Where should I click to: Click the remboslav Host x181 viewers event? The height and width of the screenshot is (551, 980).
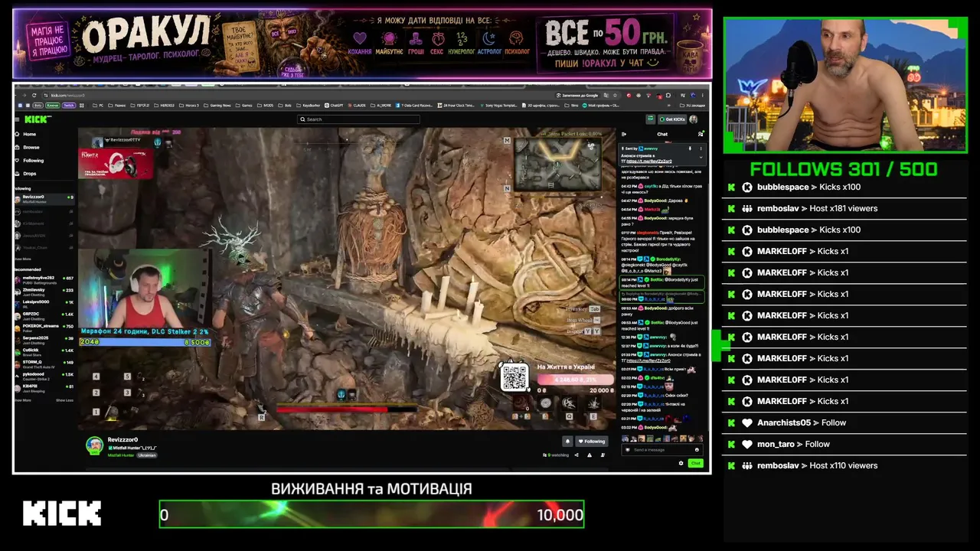[x=845, y=208]
